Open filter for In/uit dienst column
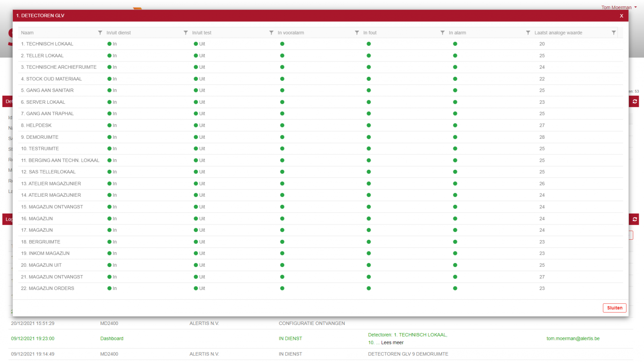Viewport: 644px width, 362px height. (x=186, y=33)
